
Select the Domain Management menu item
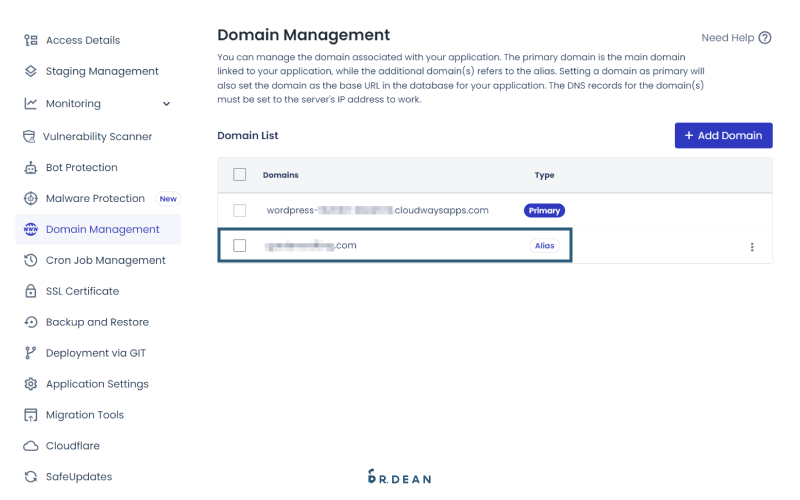pos(98,230)
